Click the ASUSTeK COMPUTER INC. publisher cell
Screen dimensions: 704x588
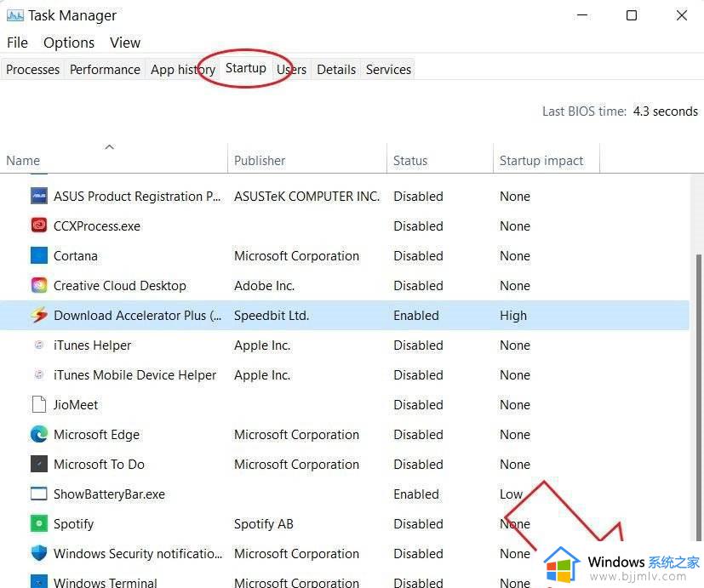coord(306,197)
